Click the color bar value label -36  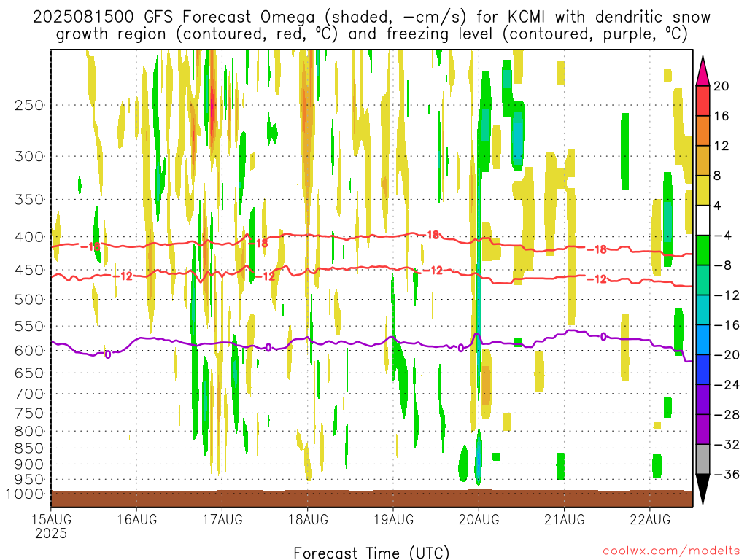[x=727, y=474]
